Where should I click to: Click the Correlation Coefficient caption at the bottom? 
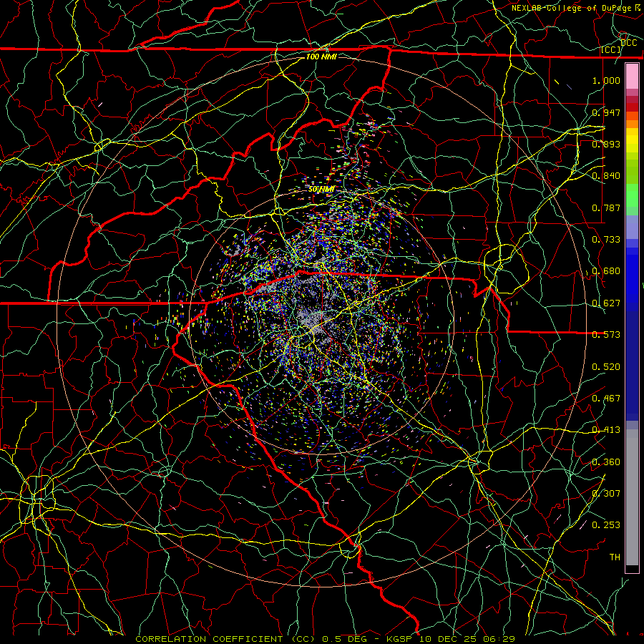click(325, 639)
